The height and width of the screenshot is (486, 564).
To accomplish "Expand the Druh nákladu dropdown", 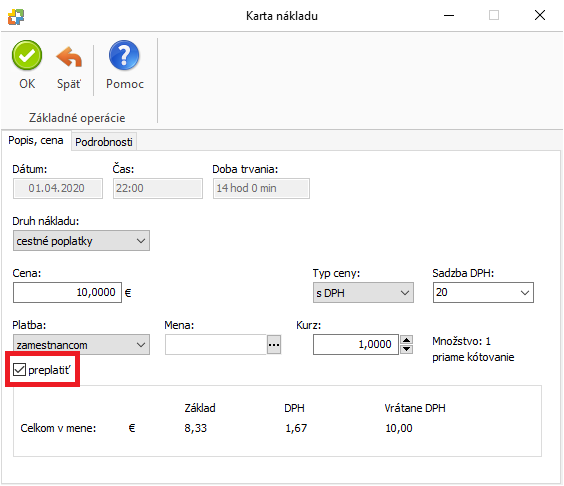I will pyautogui.click(x=81, y=241).
